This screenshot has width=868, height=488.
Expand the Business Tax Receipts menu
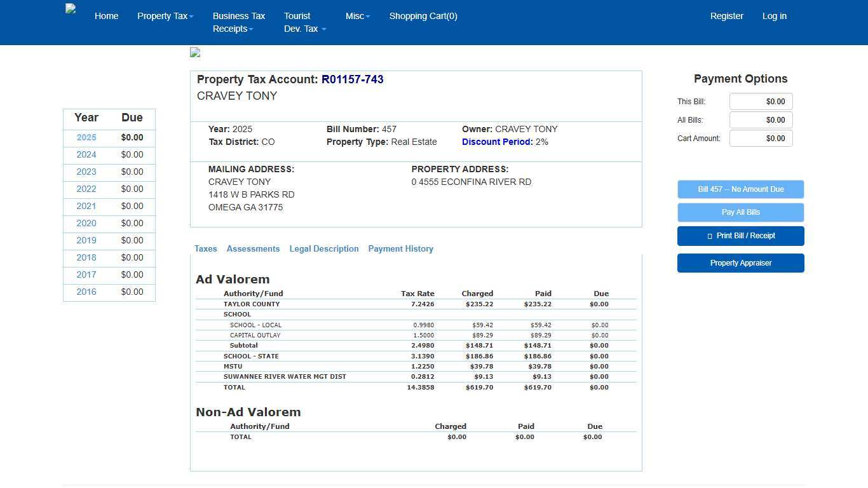tap(239, 22)
